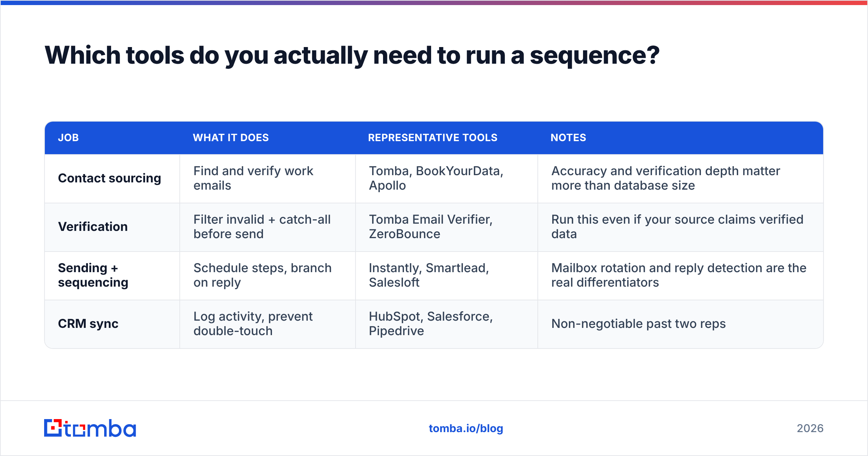The image size is (868, 456).
Task: Click the Tomba logo in the footer
Action: point(90,428)
